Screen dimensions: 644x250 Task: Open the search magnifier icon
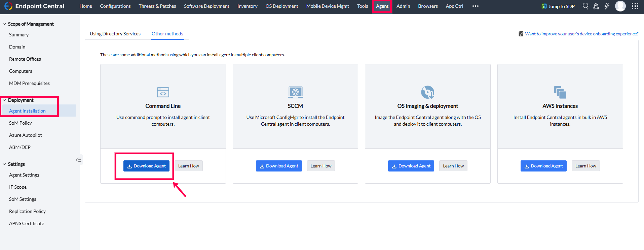pos(585,6)
